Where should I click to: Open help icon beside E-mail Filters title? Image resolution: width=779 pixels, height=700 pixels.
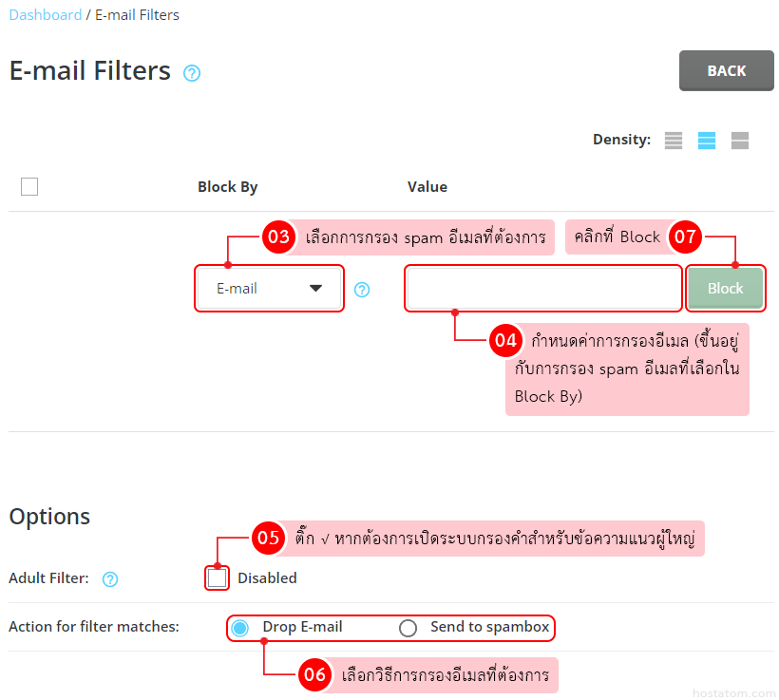pos(192,73)
